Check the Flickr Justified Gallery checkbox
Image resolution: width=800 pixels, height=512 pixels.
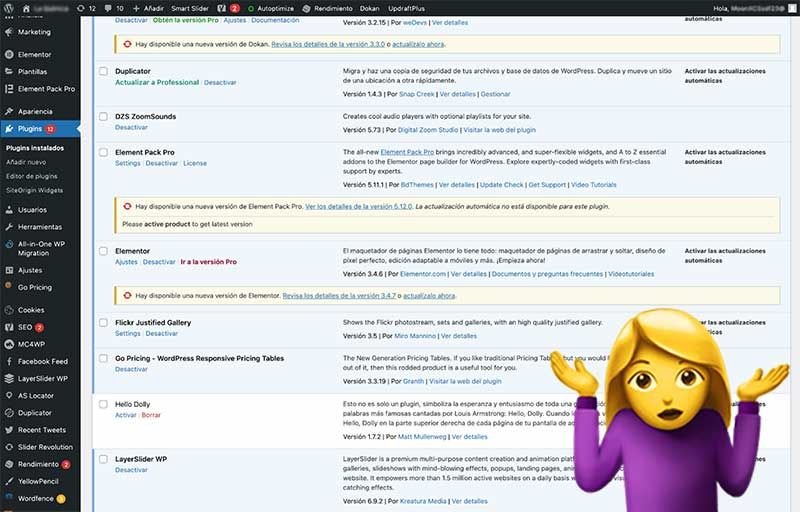coord(104,322)
